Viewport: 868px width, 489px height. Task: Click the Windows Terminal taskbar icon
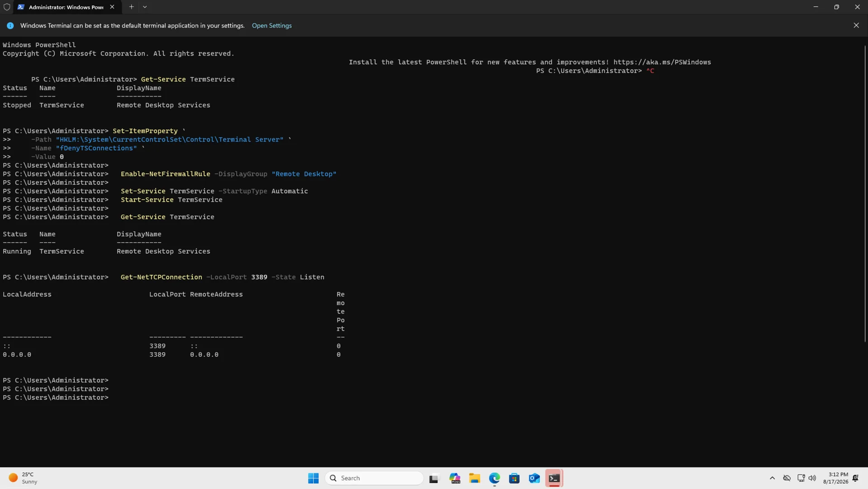[x=554, y=478]
